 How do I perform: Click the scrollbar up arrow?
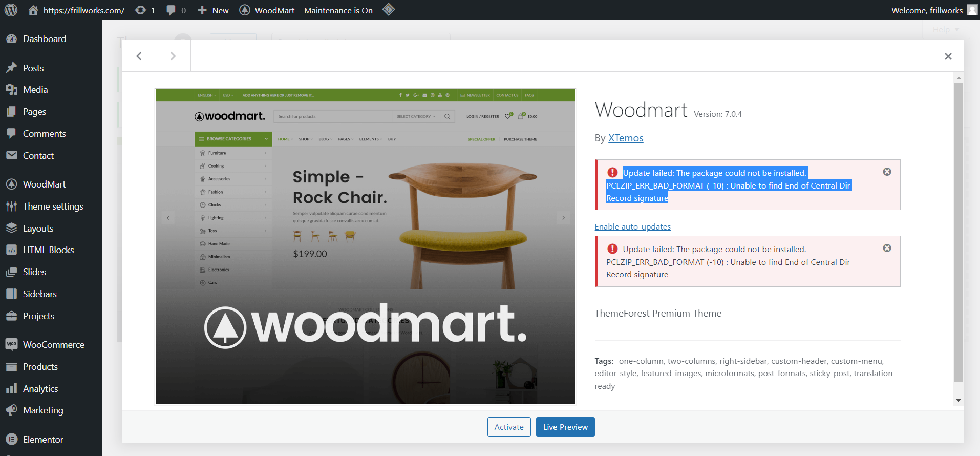tap(958, 78)
